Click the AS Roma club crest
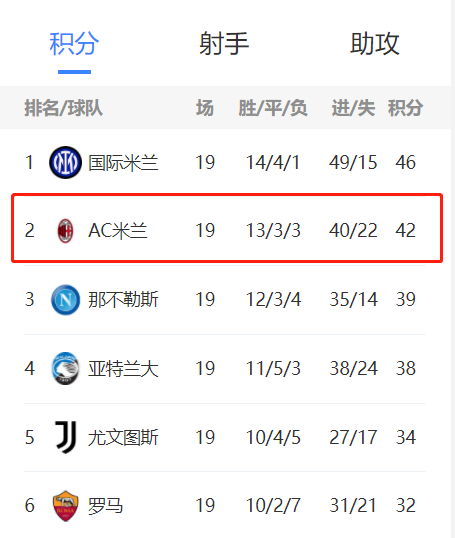The width and height of the screenshot is (455, 538). pos(66,506)
